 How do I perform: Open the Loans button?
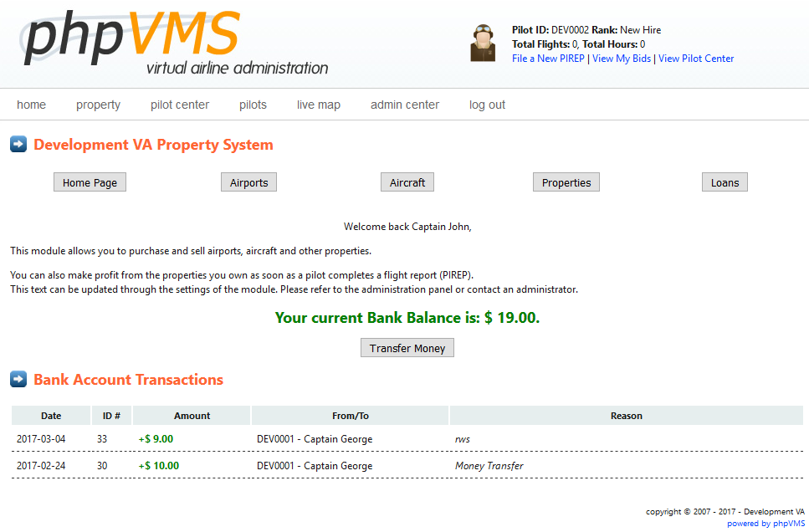tap(725, 182)
